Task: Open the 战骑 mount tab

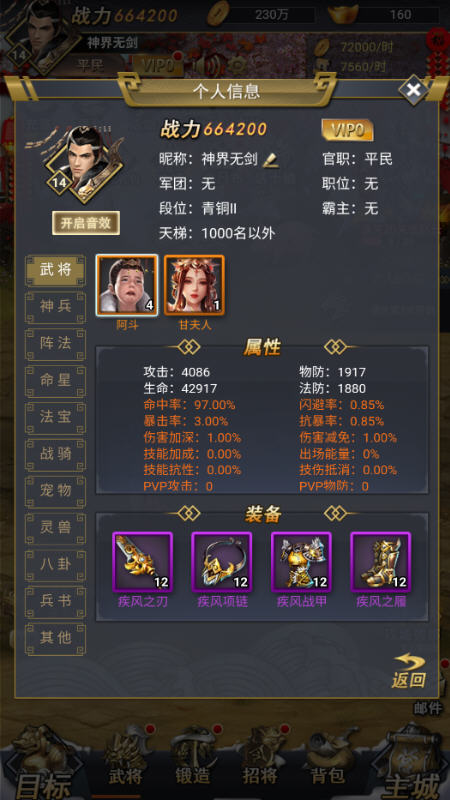Action: pyautogui.click(x=56, y=454)
